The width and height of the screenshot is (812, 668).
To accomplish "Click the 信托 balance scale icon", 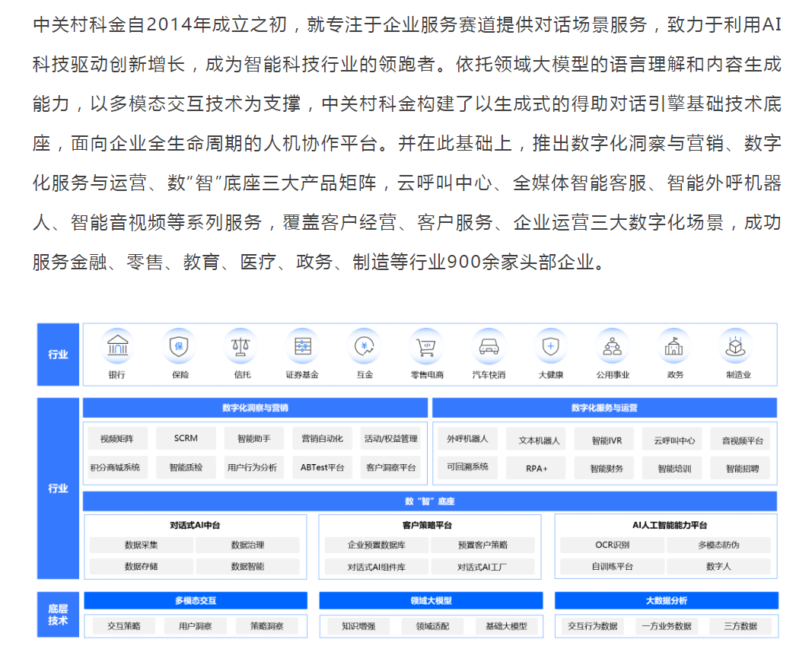I will click(x=243, y=347).
